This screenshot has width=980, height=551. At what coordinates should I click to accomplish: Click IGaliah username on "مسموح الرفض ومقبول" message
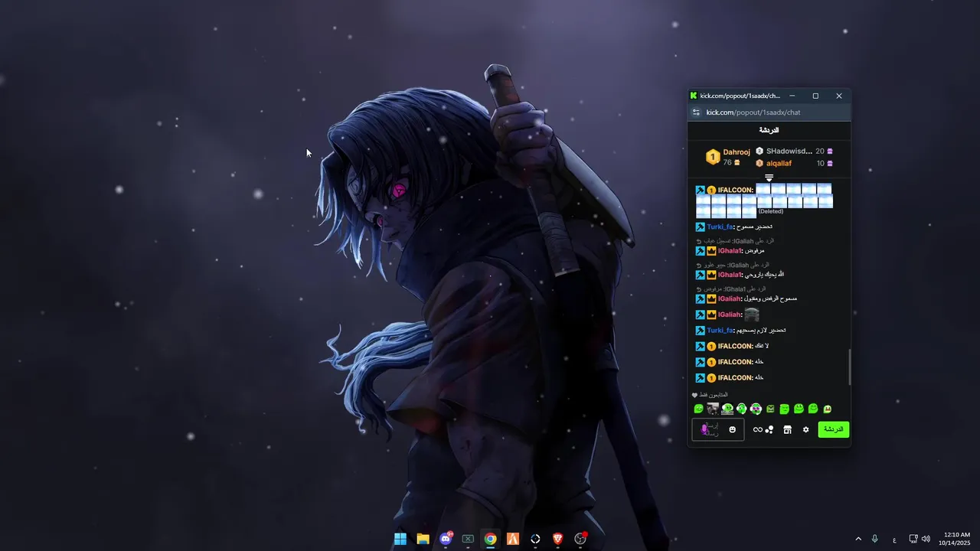click(x=730, y=298)
